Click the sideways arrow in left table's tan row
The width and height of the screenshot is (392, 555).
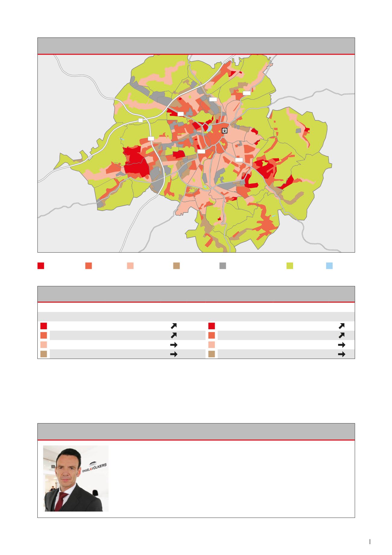pos(174,354)
